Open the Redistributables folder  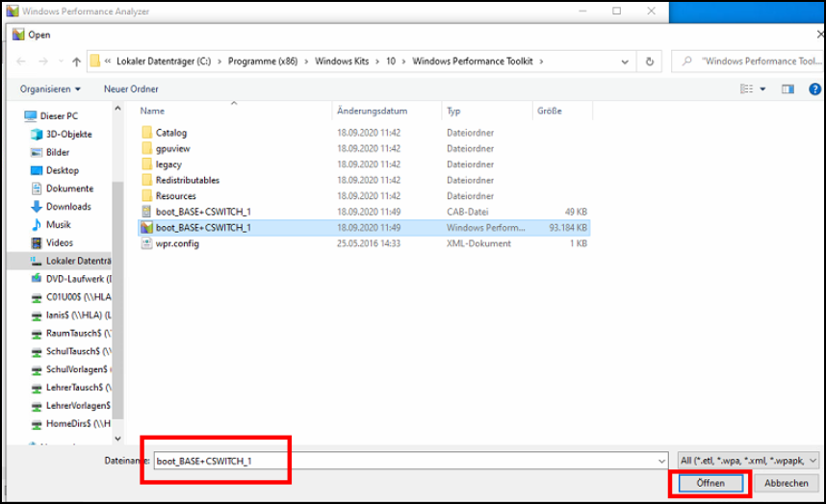[x=187, y=180]
